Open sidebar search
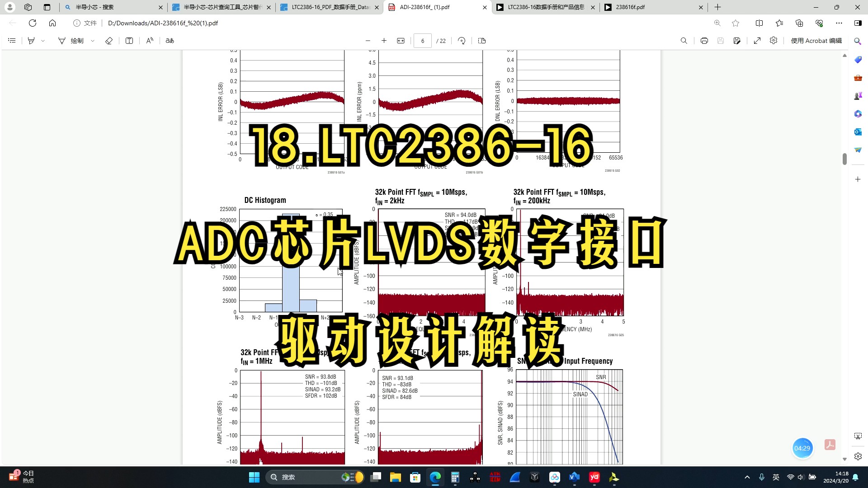The width and height of the screenshot is (868, 488). pyautogui.click(x=858, y=41)
